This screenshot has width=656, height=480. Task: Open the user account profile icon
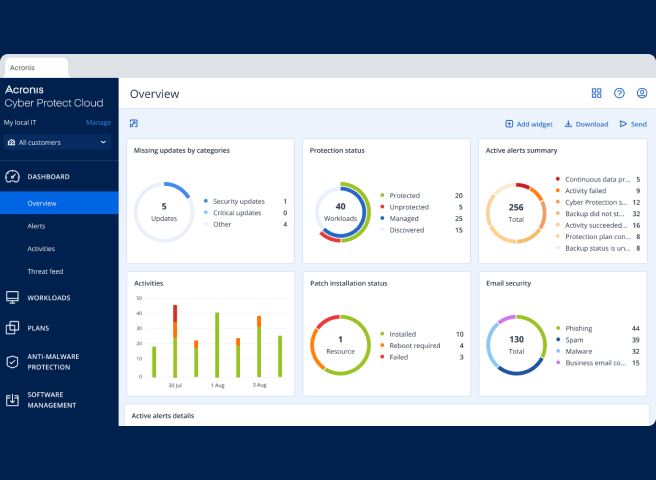(642, 93)
